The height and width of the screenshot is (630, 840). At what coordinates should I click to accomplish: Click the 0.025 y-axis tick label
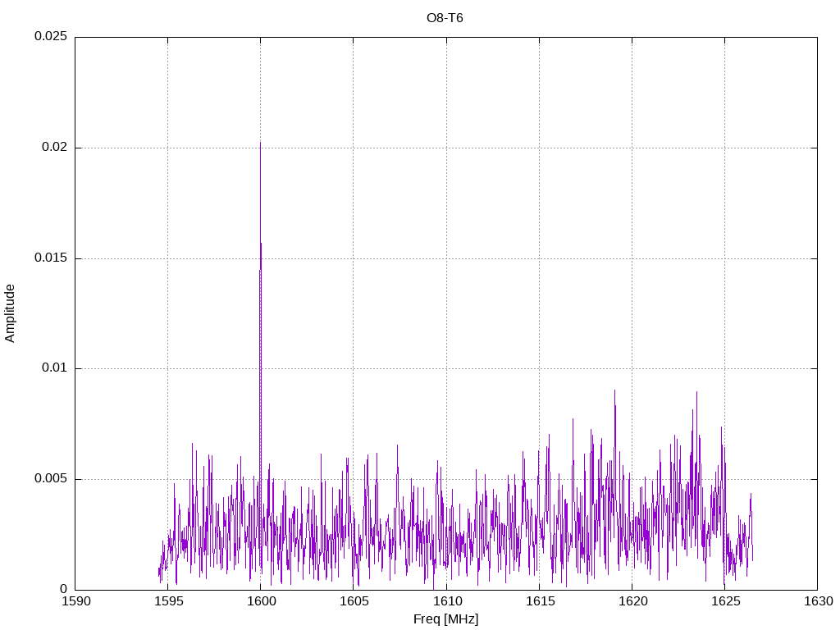(x=51, y=36)
